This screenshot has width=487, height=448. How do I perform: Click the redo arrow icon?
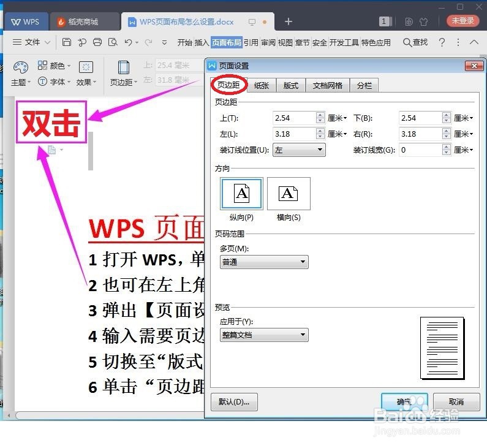point(148,42)
